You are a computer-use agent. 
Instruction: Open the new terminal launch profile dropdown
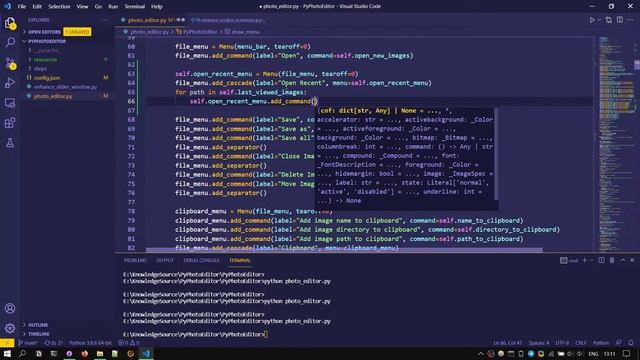[591, 260]
